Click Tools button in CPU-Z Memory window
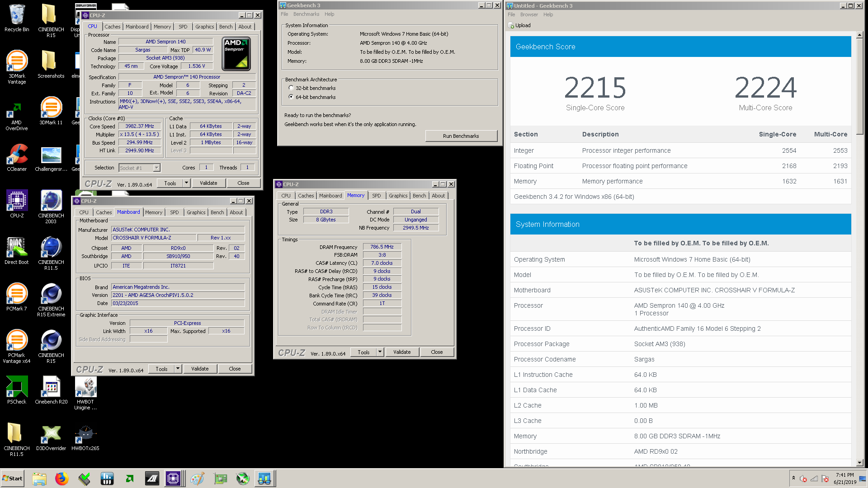 pyautogui.click(x=364, y=352)
